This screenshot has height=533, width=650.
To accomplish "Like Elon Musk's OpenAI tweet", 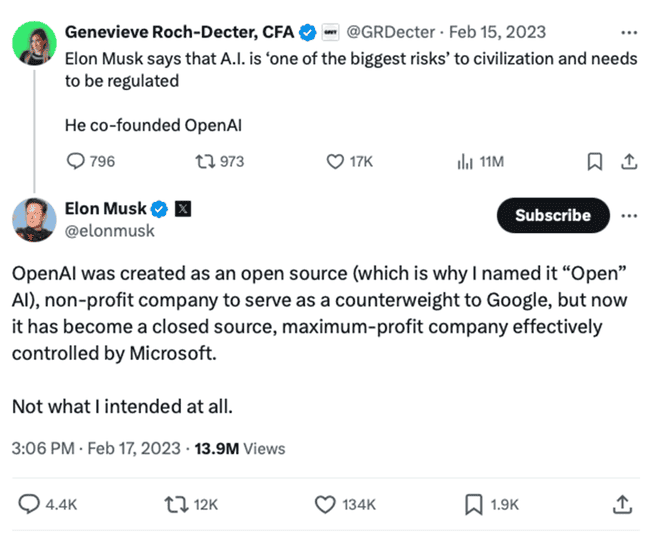I will click(x=325, y=505).
